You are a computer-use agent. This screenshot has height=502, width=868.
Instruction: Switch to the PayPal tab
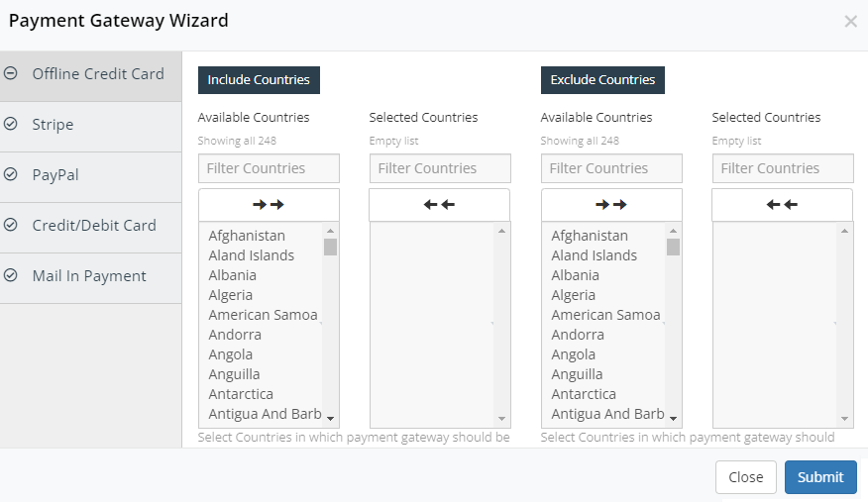coord(55,175)
